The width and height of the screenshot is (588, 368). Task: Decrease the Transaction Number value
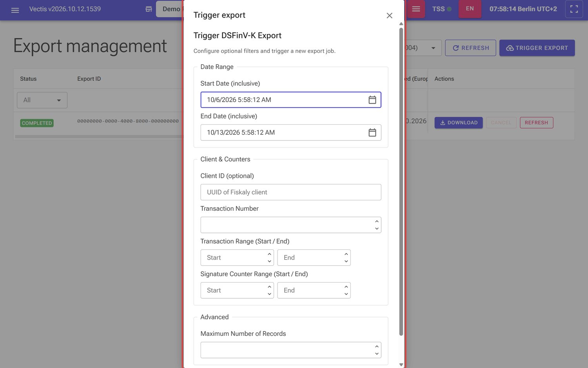coord(377,229)
